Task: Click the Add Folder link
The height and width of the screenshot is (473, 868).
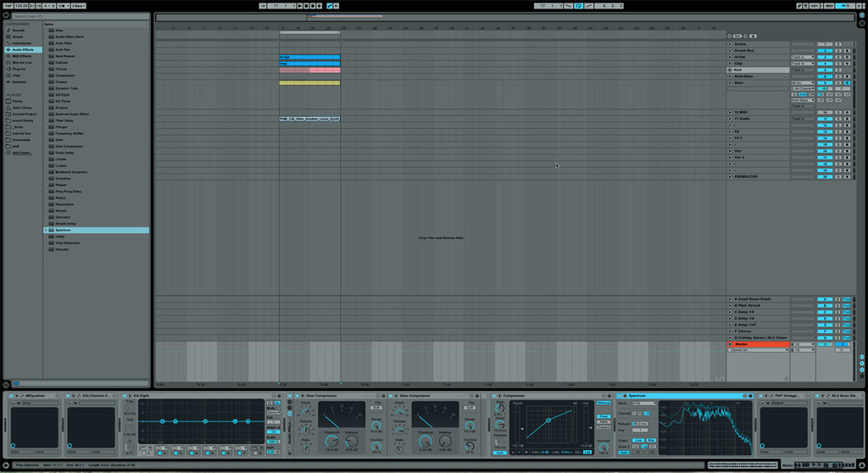Action: [21, 153]
